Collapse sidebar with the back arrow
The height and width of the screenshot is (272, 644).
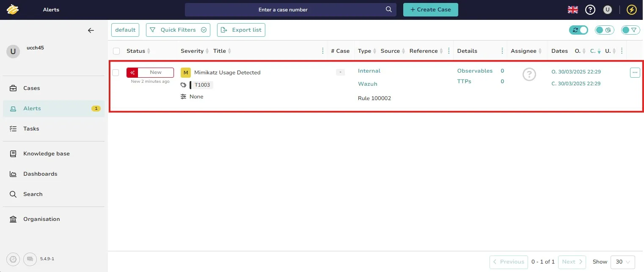(91, 30)
